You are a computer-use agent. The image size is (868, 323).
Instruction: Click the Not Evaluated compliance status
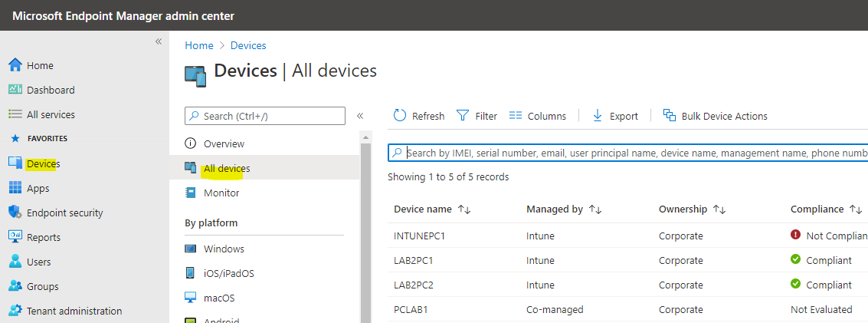821,309
